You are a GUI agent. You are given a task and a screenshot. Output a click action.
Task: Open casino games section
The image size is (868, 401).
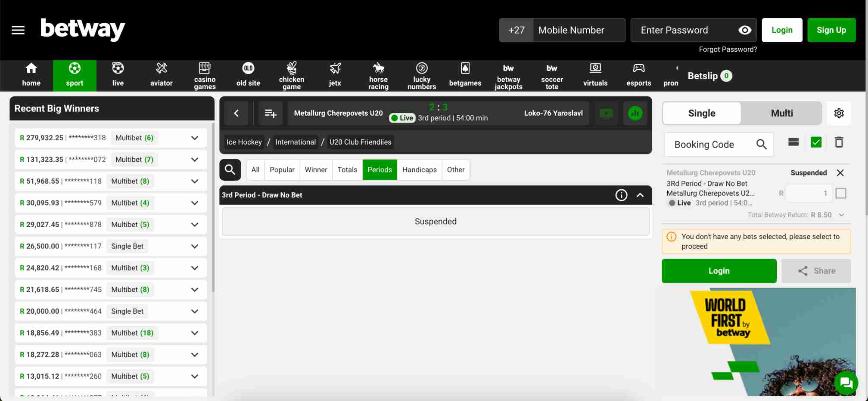point(205,75)
